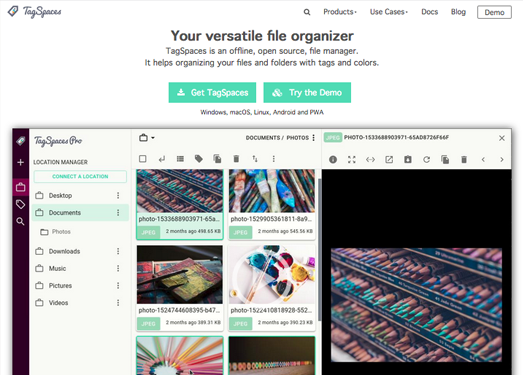
Task: Click JPEG tag on photo-1533688903971 card
Action: pos(148,232)
